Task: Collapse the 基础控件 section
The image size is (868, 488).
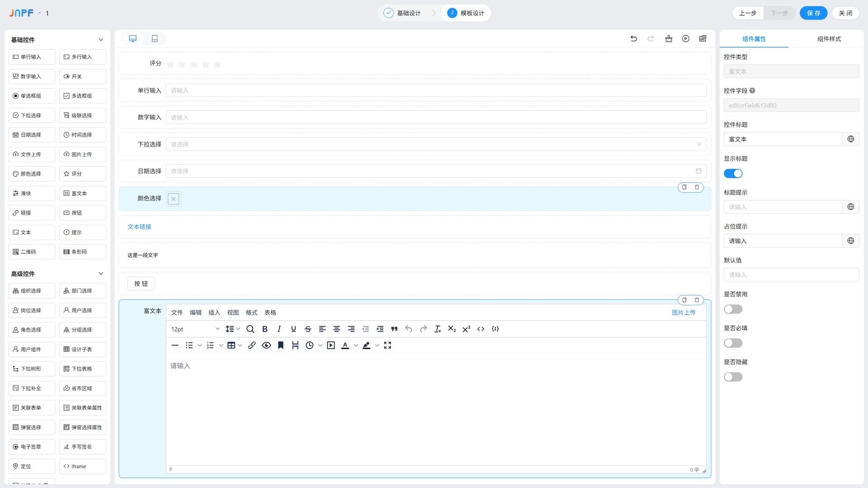Action: coord(101,40)
